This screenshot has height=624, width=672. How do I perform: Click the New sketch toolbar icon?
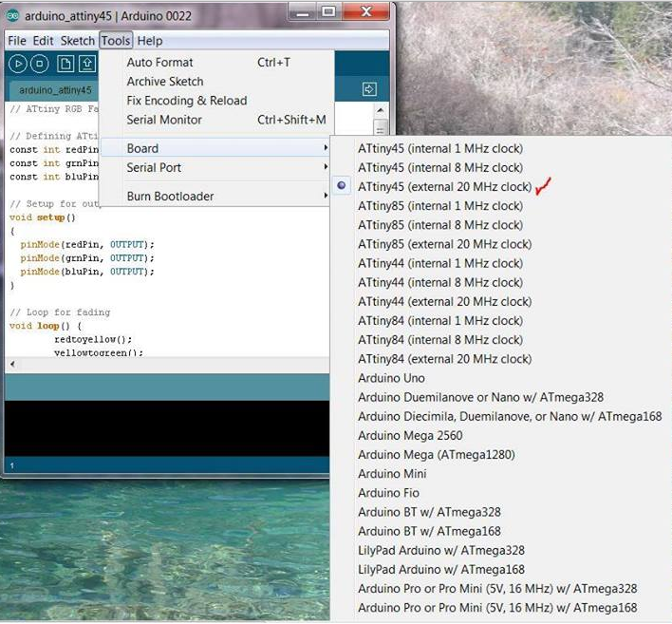click(65, 64)
